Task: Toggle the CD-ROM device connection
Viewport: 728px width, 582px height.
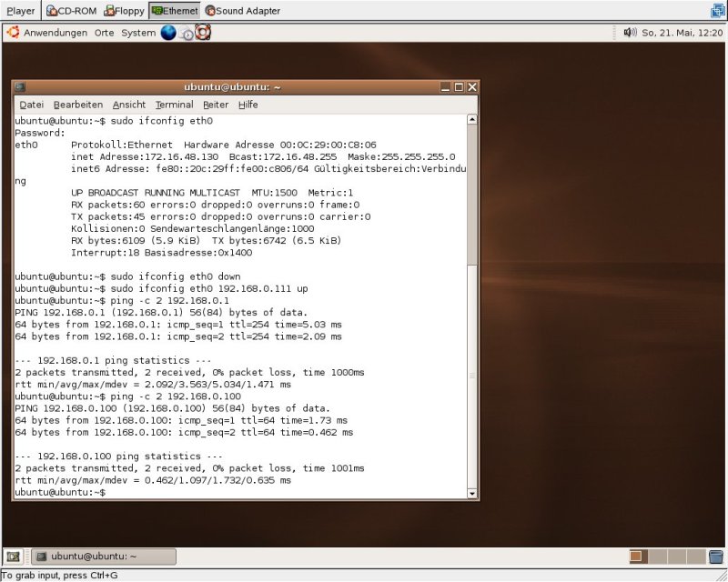Action: click(73, 11)
